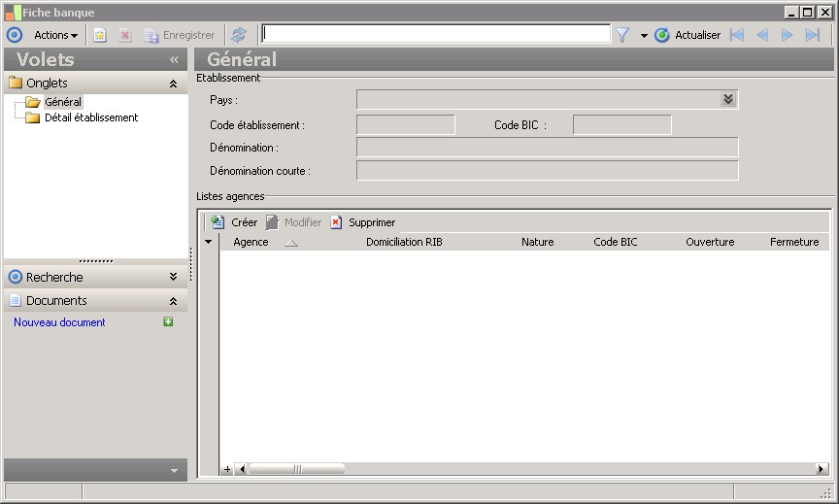Open the Pays dropdown list

[727, 99]
